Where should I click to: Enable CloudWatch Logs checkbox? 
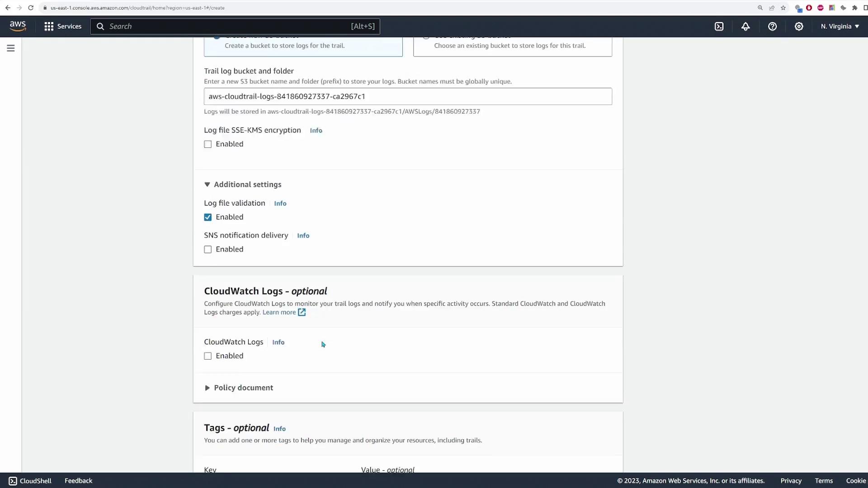(x=208, y=356)
